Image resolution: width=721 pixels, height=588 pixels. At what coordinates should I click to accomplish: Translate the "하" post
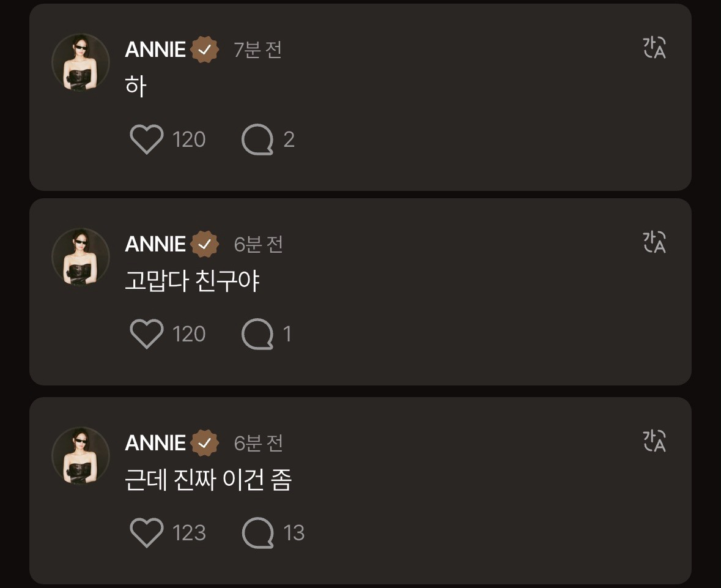[654, 48]
